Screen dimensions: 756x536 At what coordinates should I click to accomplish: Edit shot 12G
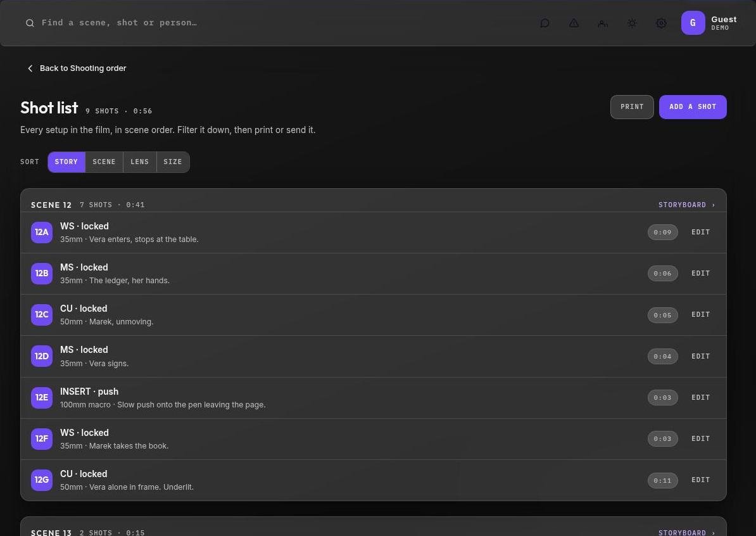pyautogui.click(x=700, y=480)
